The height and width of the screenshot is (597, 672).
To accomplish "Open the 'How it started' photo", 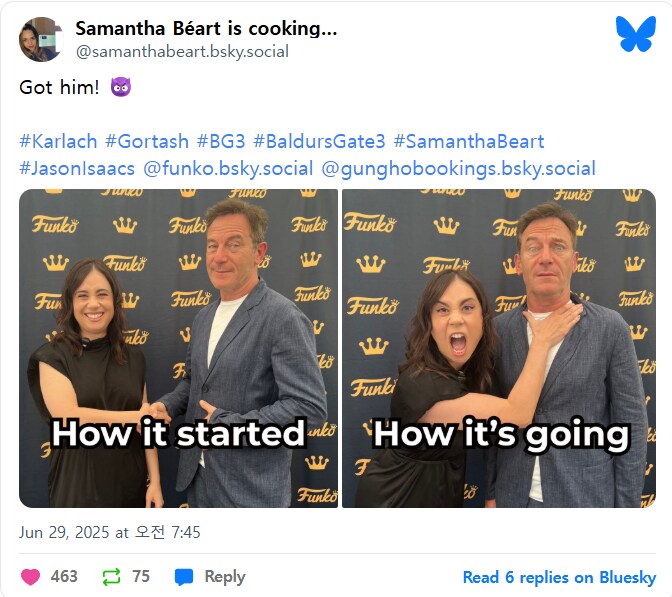I will [178, 348].
